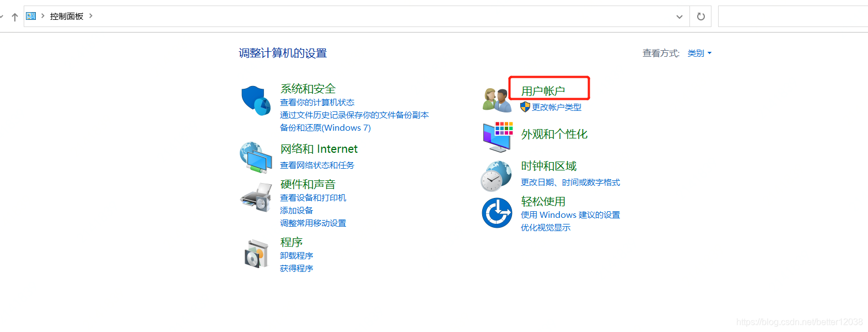Expand the chevron before 控制面板 breadcrumb

[43, 16]
